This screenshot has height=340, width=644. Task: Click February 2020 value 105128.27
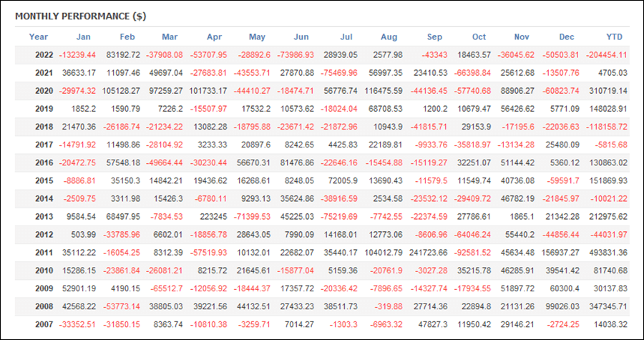[x=121, y=91]
